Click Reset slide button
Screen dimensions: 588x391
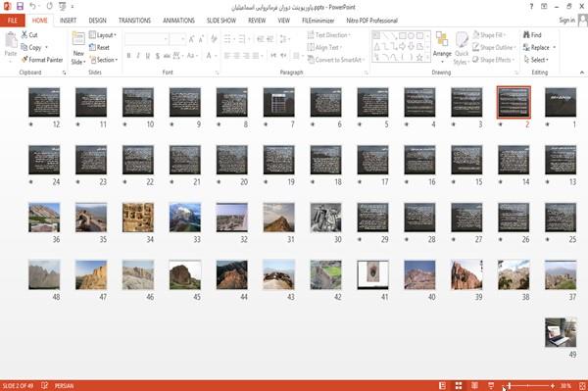(99, 47)
